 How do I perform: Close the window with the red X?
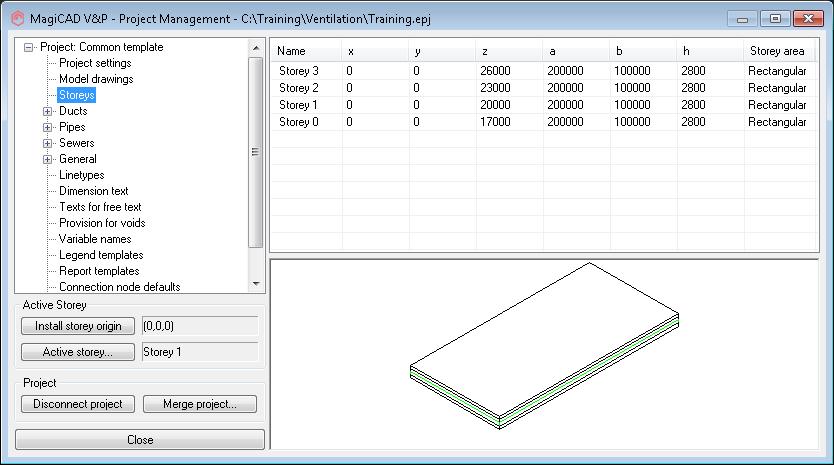click(808, 19)
